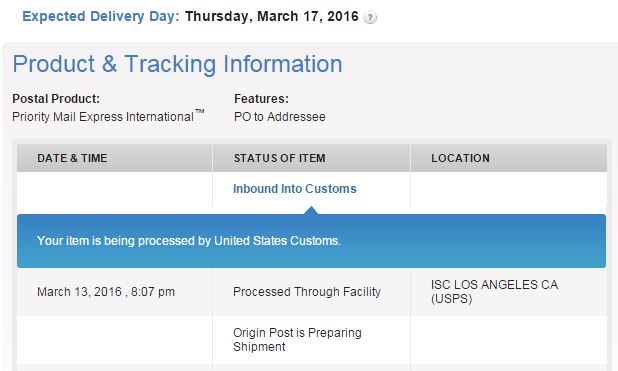
Task: Click the March 13, 2016 8:07 pm timestamp
Action: pos(106,292)
